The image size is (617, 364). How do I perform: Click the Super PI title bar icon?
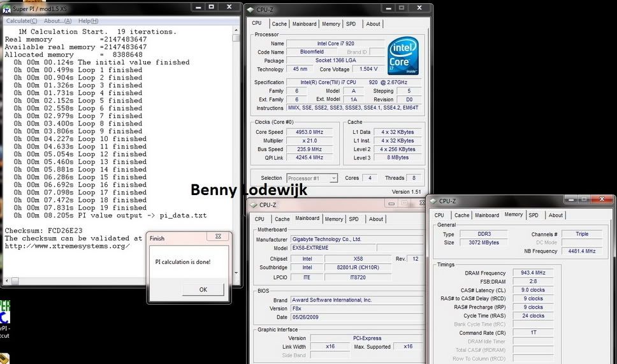pyautogui.click(x=6, y=8)
